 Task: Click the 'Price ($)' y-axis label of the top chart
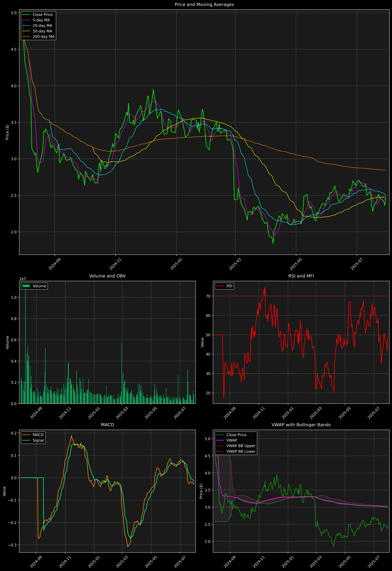tap(7, 132)
